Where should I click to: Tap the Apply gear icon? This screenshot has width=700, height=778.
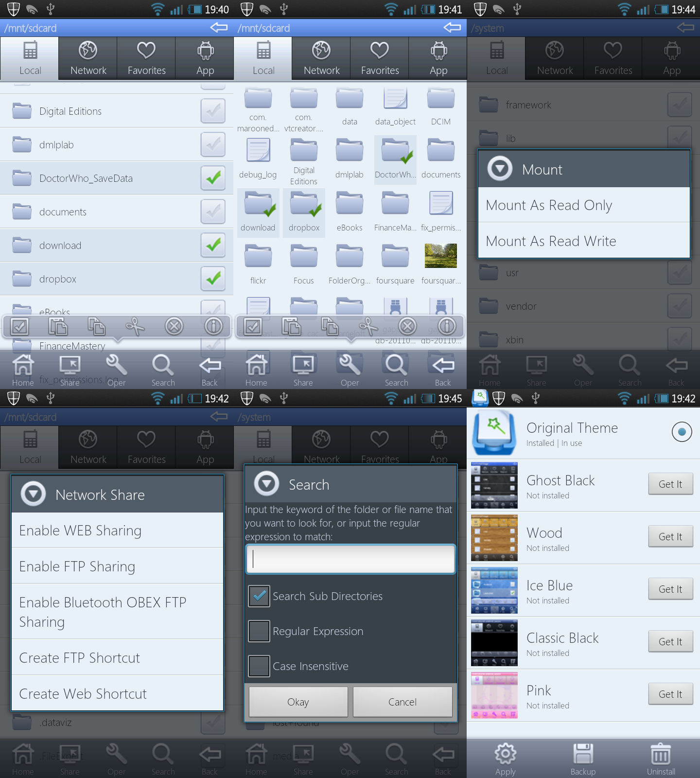[505, 754]
